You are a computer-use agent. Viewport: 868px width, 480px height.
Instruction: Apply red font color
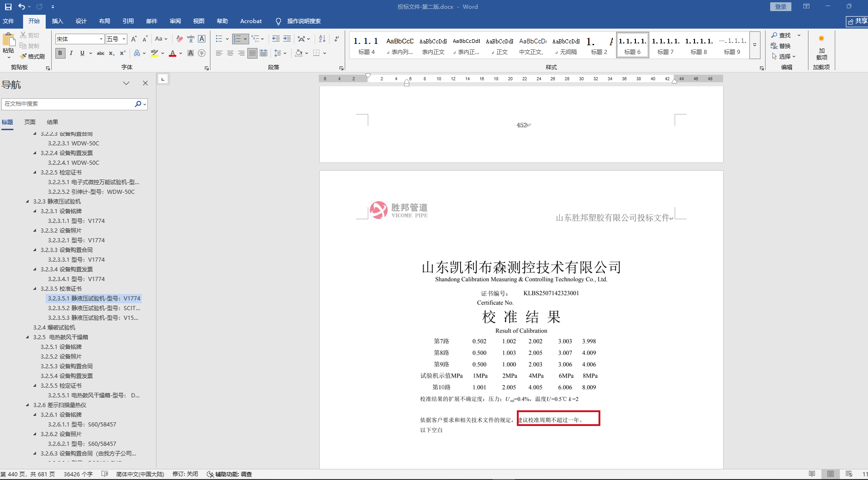[x=173, y=54]
